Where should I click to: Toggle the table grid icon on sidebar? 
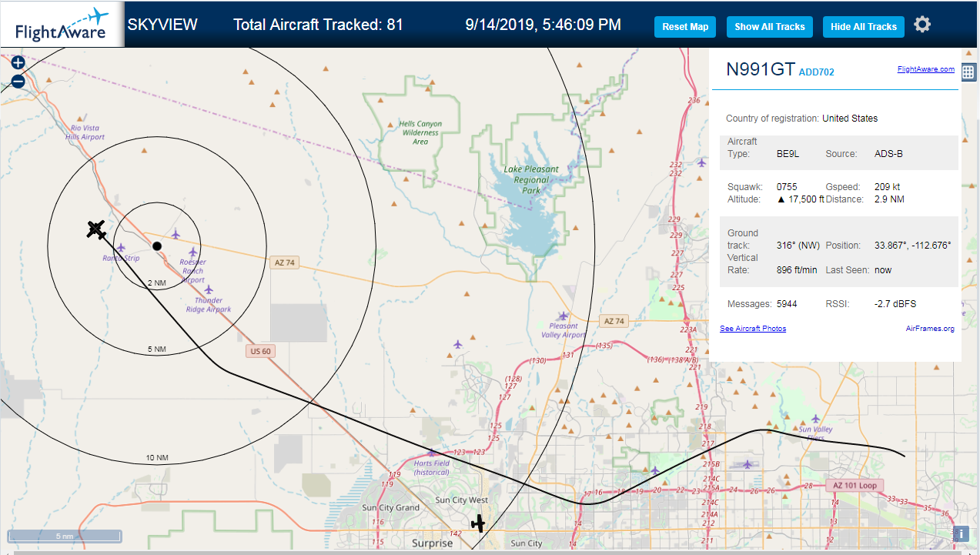968,72
